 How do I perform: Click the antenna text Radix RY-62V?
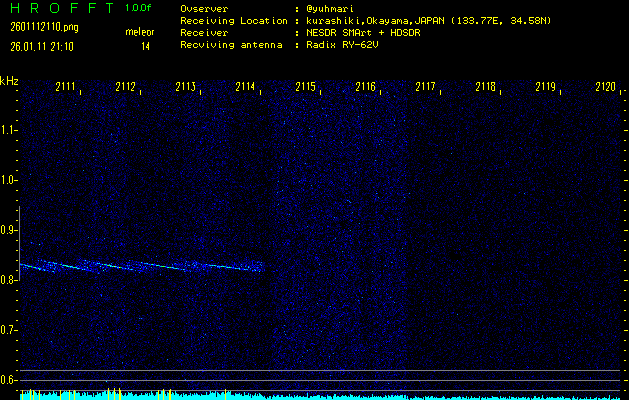(x=342, y=45)
